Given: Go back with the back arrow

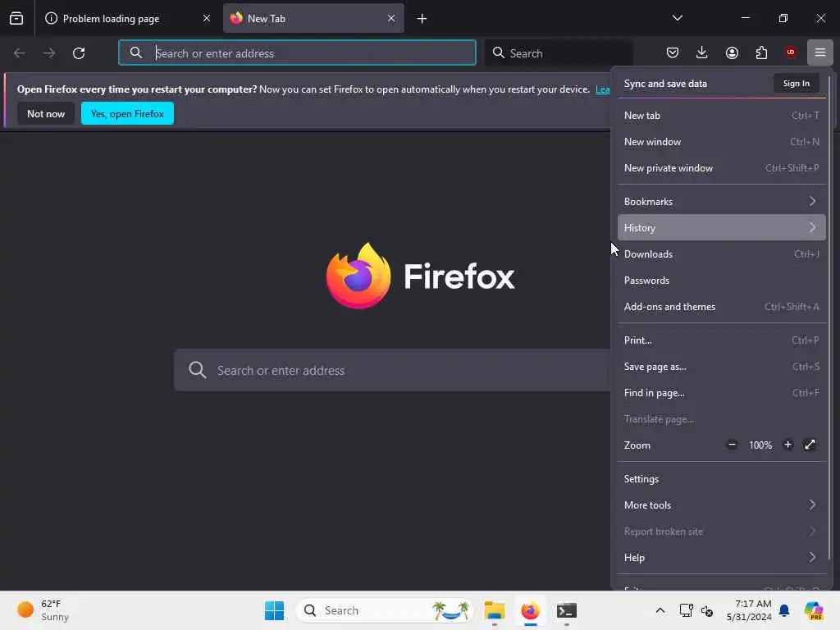Looking at the screenshot, I should pos(20,53).
